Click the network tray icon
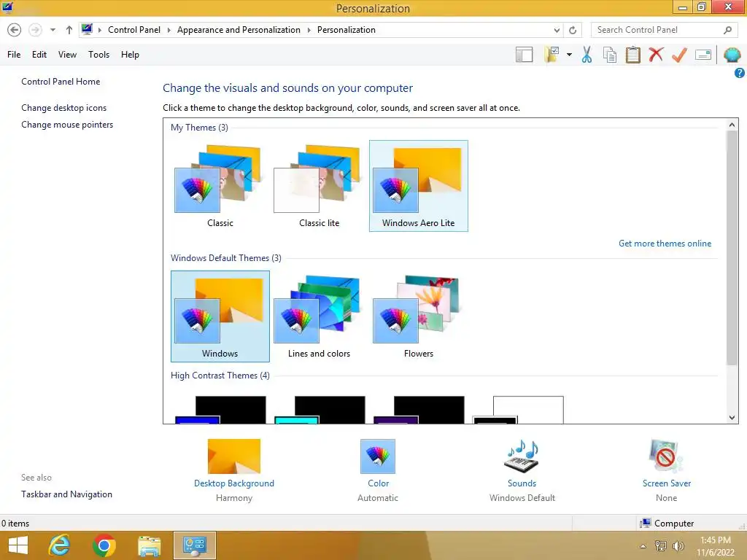The width and height of the screenshot is (747, 560). tap(660, 545)
